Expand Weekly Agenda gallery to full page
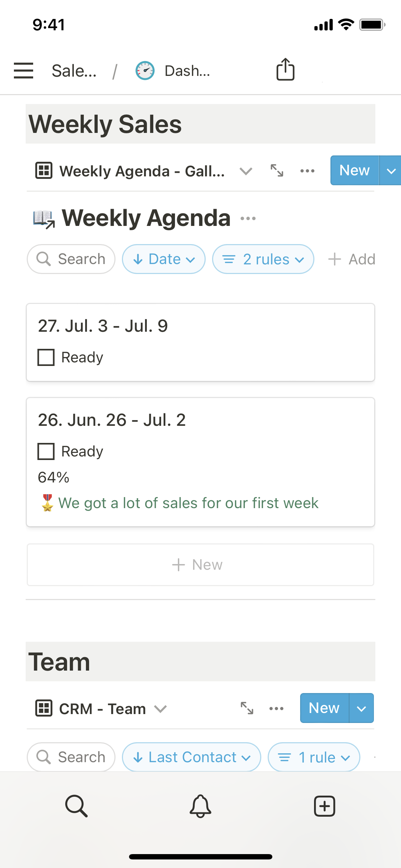Viewport: 401px width, 868px height. pos(277,171)
